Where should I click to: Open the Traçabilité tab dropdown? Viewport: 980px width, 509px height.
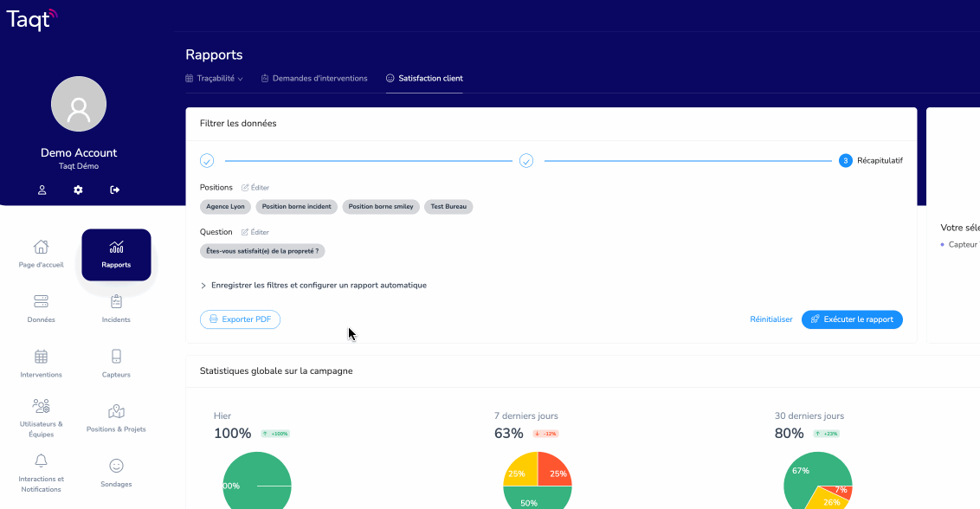(x=215, y=79)
